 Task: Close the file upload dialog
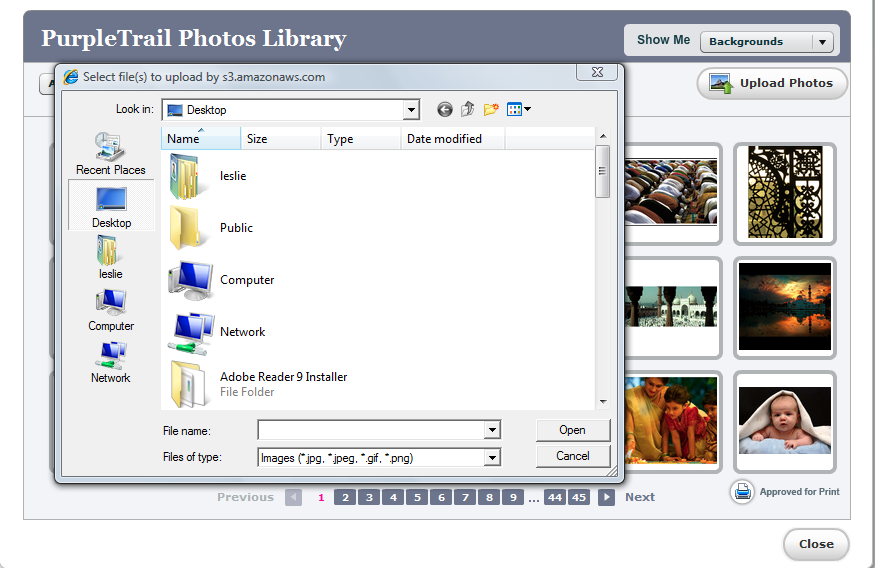tap(597, 72)
